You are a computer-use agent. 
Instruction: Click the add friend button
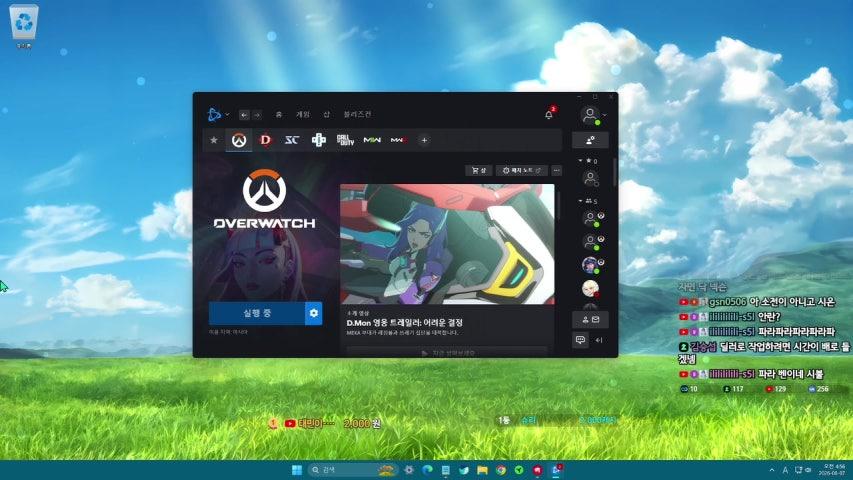coord(590,140)
